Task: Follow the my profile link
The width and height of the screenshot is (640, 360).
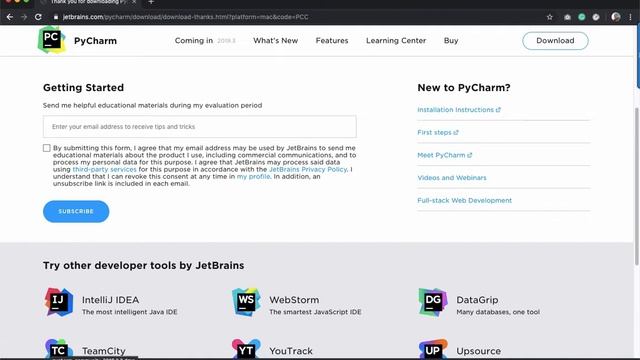Action: pyautogui.click(x=253, y=176)
